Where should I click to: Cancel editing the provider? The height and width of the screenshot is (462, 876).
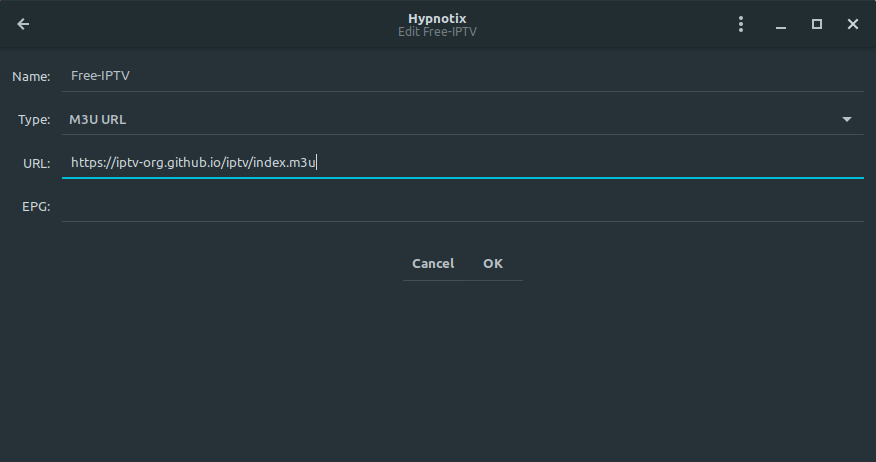(433, 264)
